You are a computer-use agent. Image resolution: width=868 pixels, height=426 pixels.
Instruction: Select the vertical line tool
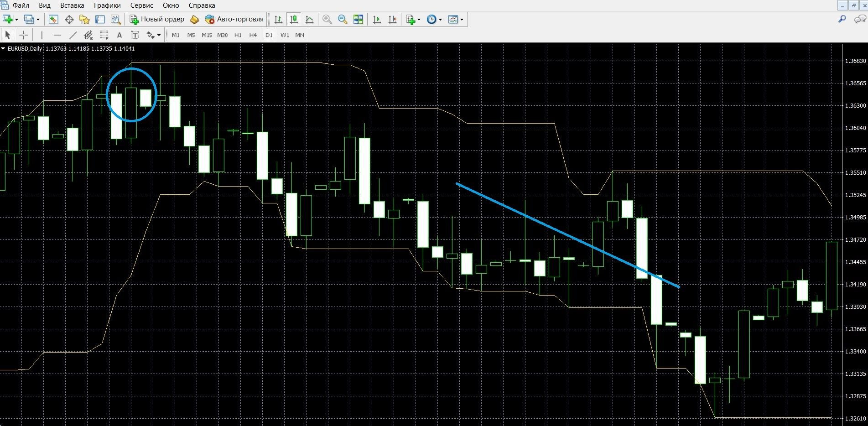click(x=42, y=35)
